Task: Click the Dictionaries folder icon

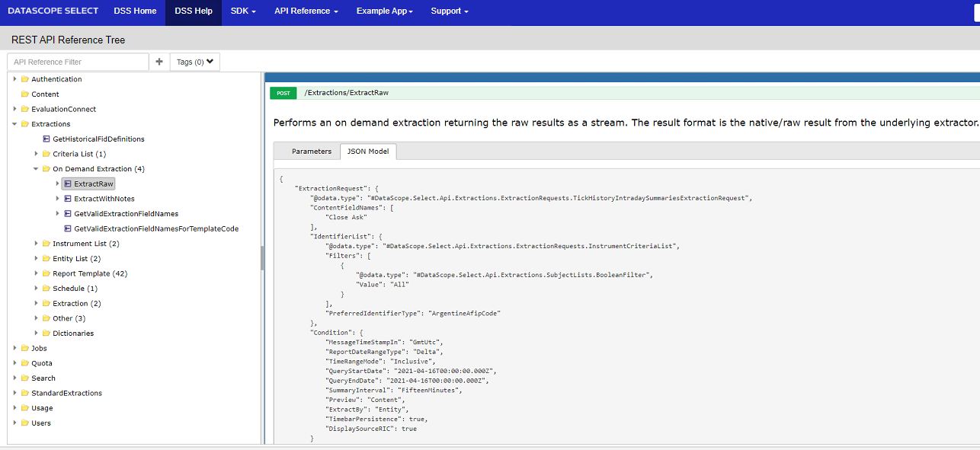Action: click(x=46, y=334)
